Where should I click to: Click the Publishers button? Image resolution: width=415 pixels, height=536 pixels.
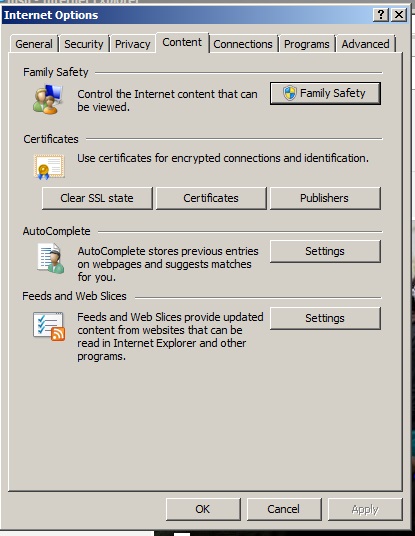pos(325,198)
